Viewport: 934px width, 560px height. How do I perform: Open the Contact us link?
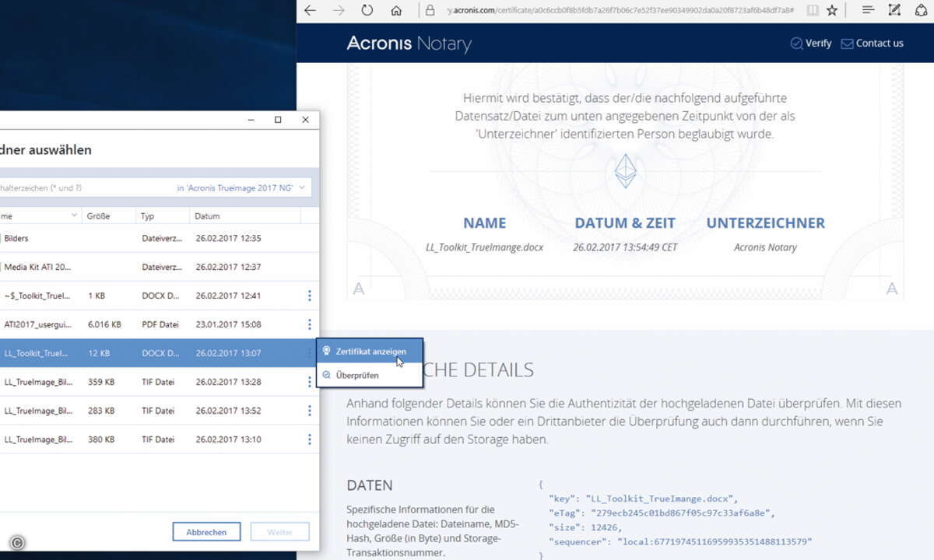click(872, 44)
